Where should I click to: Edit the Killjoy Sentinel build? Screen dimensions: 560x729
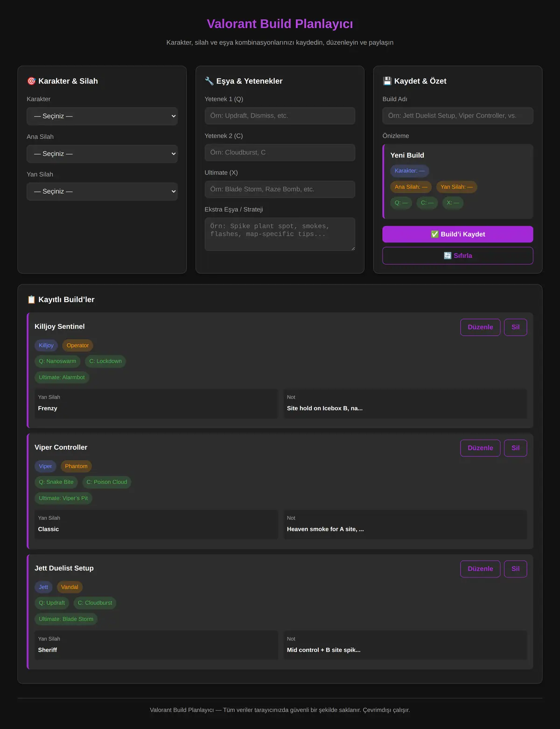point(480,327)
